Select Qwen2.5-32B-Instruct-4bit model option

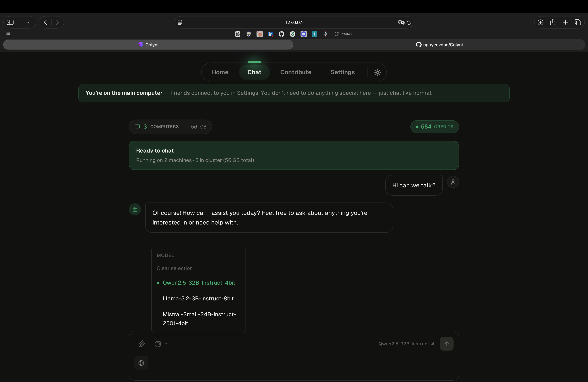pyautogui.click(x=199, y=283)
